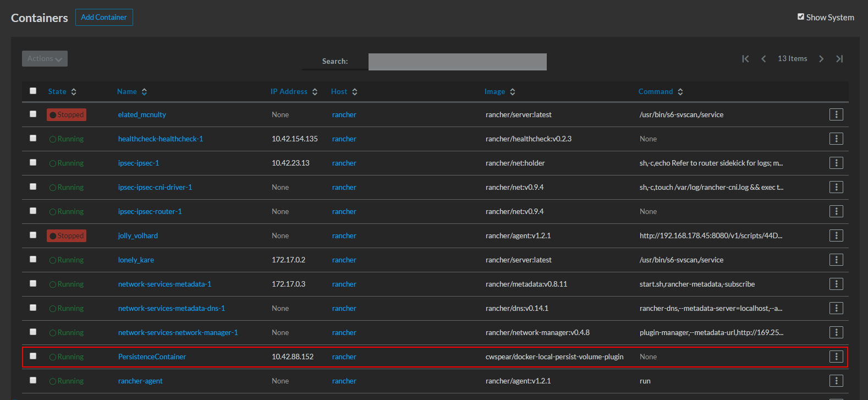
Task: Select checkbox for PersistenceContainer row
Action: point(33,356)
